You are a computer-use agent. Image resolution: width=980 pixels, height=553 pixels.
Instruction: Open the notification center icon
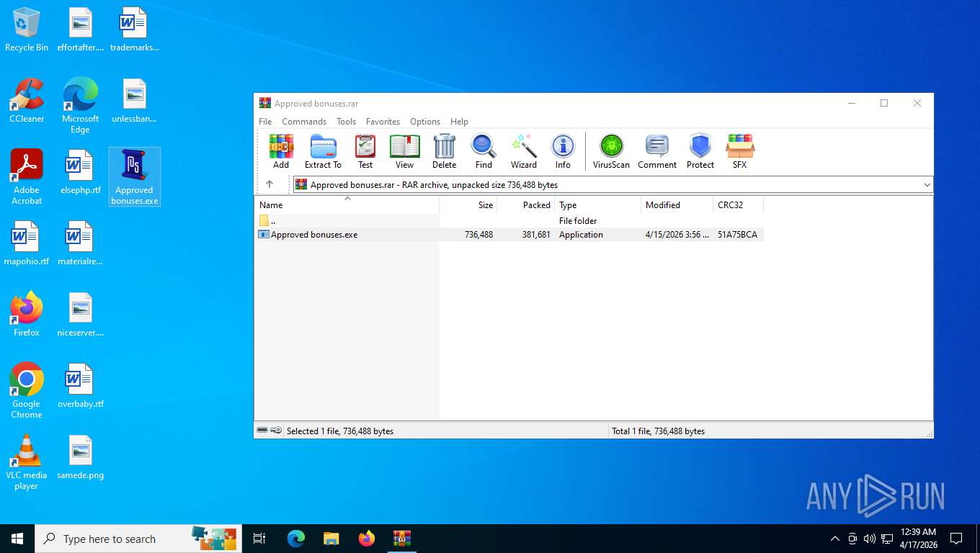956,539
